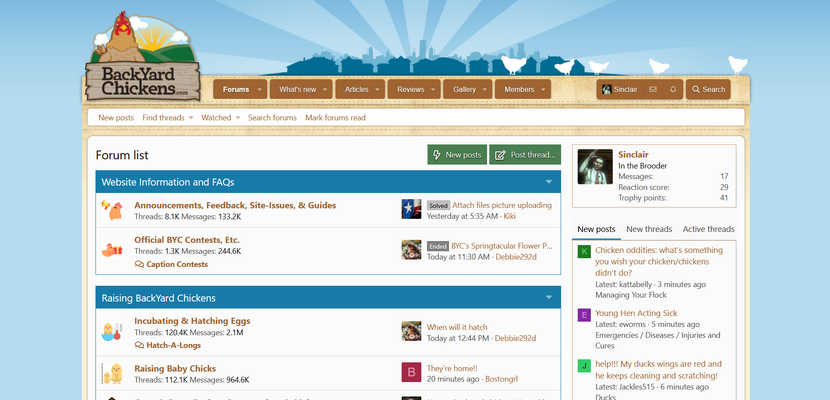
Task: Open the Official BYC Contests, Etc. forum
Action: [x=187, y=240]
